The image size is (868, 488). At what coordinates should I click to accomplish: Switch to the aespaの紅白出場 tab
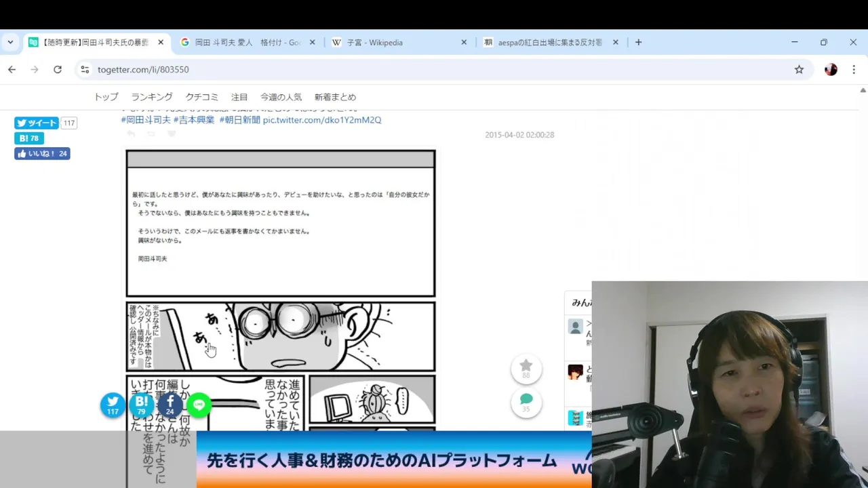[x=550, y=42]
